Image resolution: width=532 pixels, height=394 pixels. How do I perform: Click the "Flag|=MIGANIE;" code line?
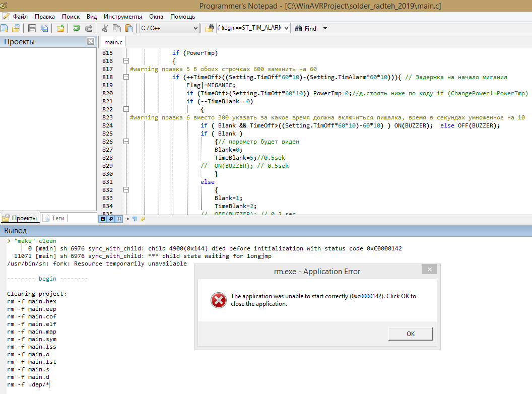[x=211, y=85]
